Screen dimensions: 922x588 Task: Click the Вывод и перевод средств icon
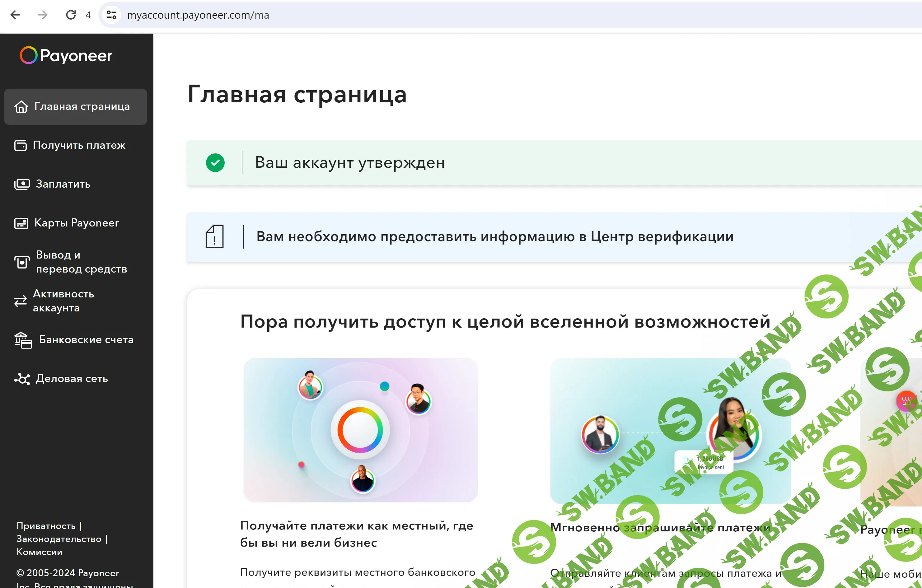click(22, 262)
